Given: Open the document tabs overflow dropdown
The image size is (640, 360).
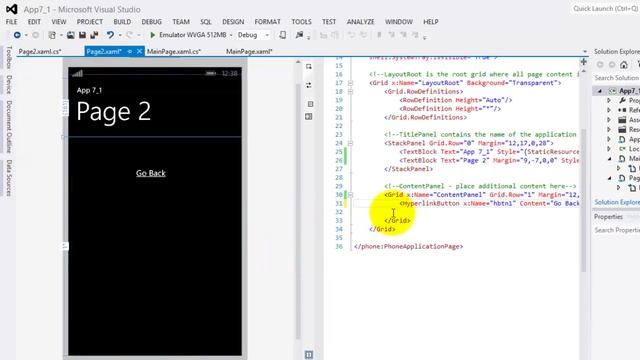Looking at the screenshot, I should pos(585,51).
